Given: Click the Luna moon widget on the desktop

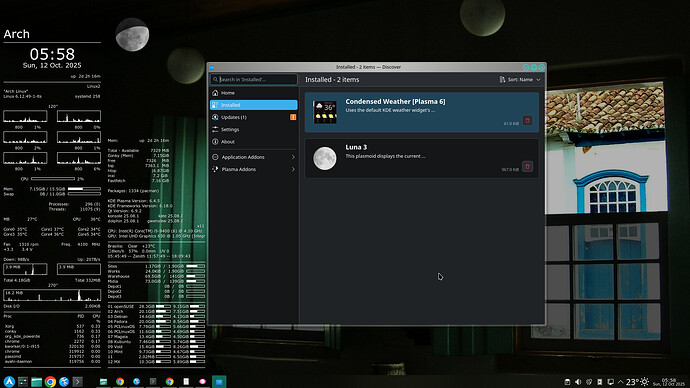Looking at the screenshot, I should (132, 35).
